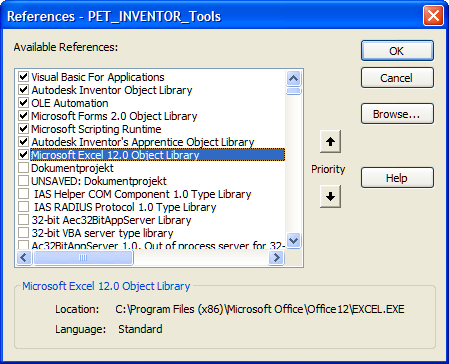This screenshot has width=449, height=364.
Task: Click the vertical scrollbar thumb
Action: point(294,91)
